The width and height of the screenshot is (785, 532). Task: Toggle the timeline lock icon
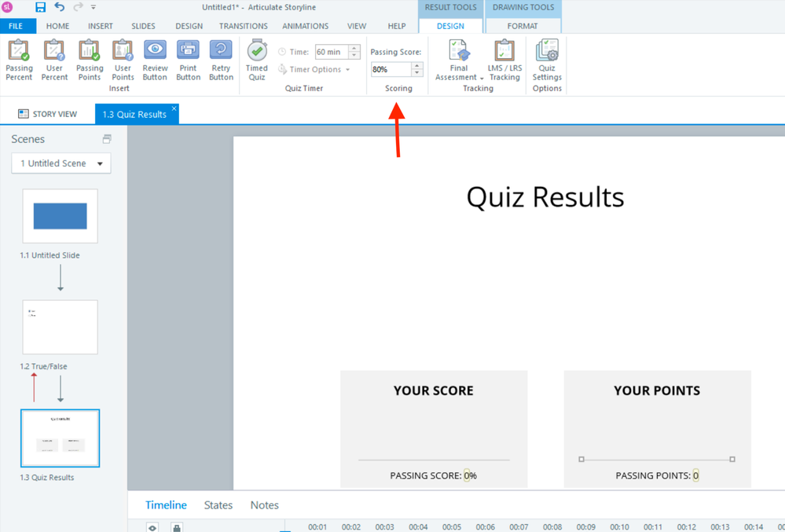[x=176, y=527]
